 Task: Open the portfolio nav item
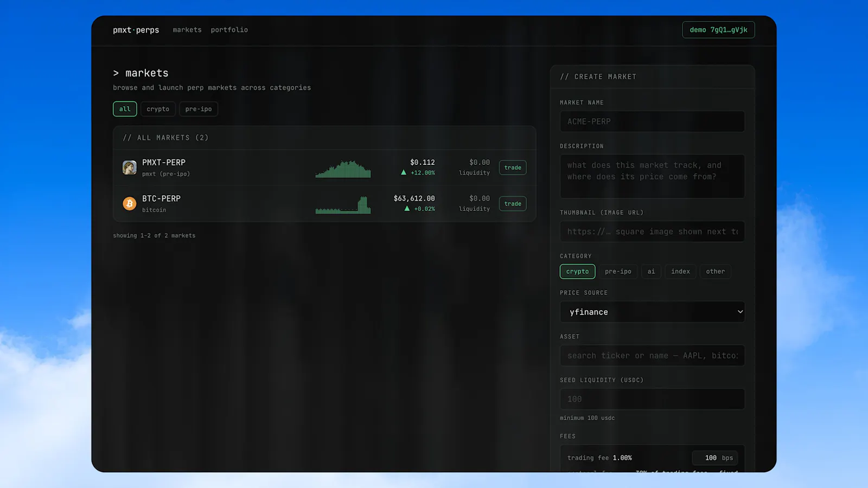[x=229, y=30]
